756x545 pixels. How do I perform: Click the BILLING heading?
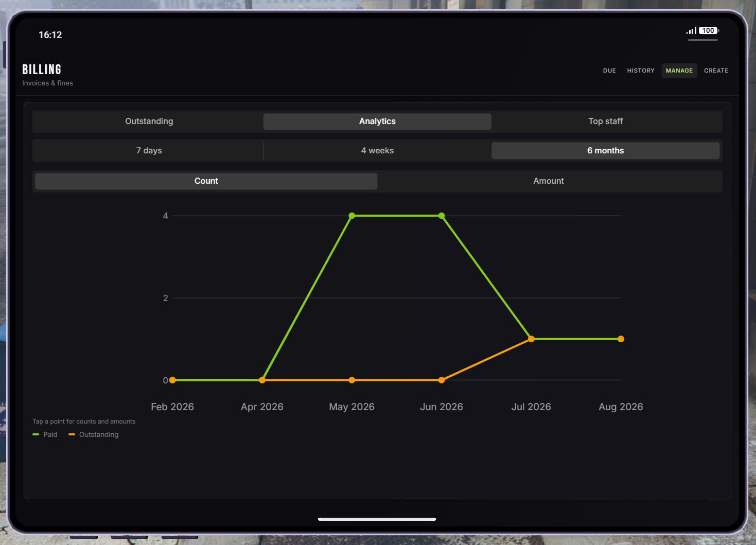[x=42, y=69]
